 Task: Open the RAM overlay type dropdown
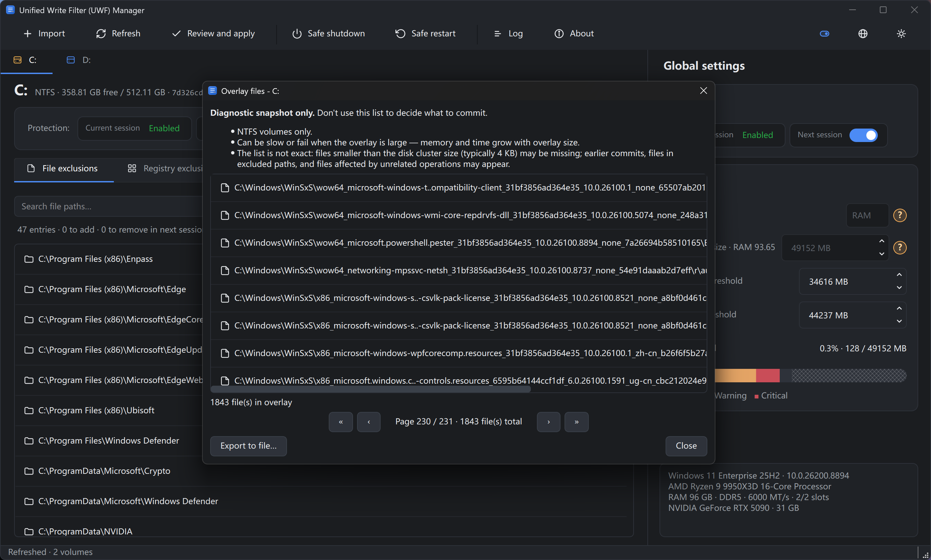coord(867,215)
